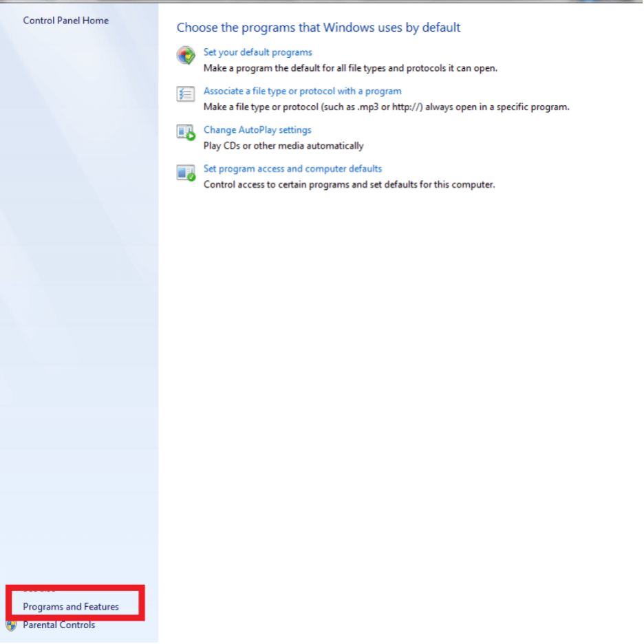Open Parental Controls in sidebar
The image size is (644, 644).
point(58,625)
